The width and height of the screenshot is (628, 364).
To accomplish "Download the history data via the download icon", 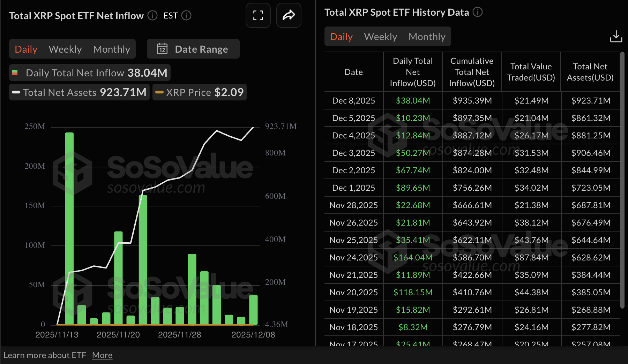I will [616, 36].
